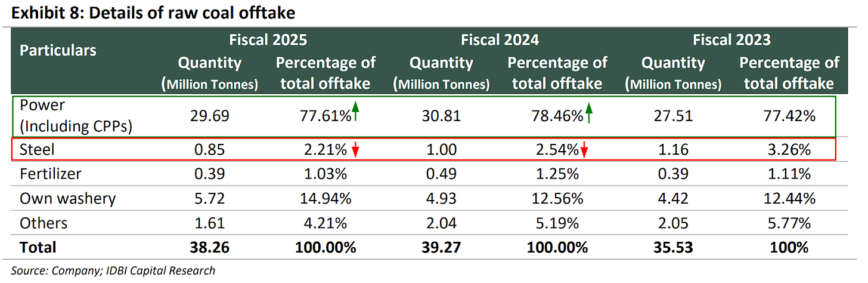Select Steel quantity 0.85
868x283 pixels.
pos(209,150)
